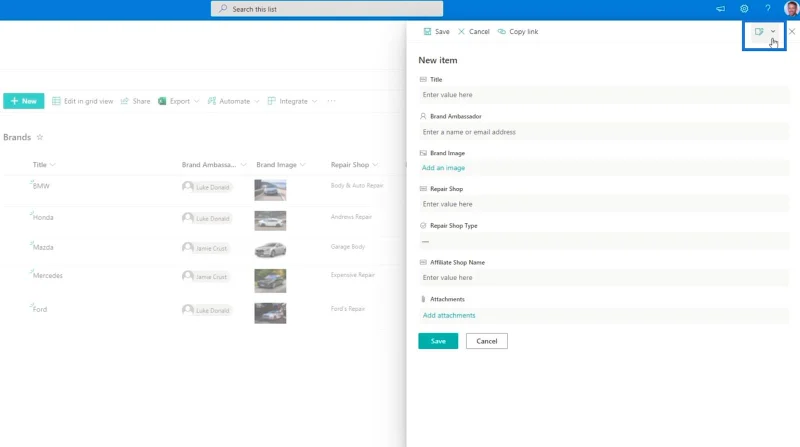Open the Mercedes list item
This screenshot has height=447, width=800.
coord(47,276)
